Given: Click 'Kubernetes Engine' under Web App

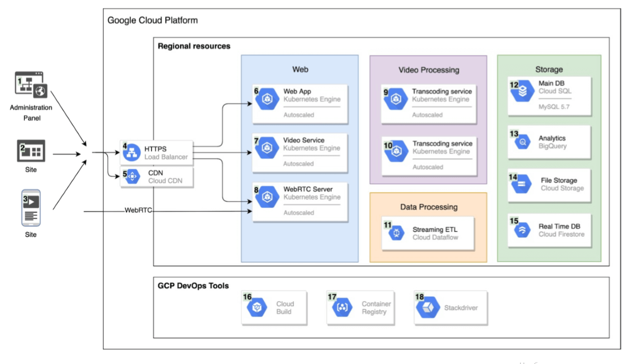Looking at the screenshot, I should 312,99.
